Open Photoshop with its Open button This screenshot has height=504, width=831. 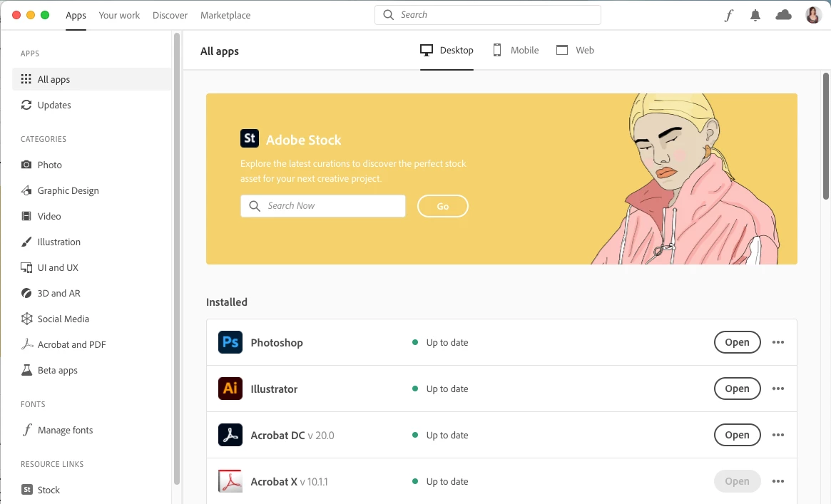click(x=737, y=342)
